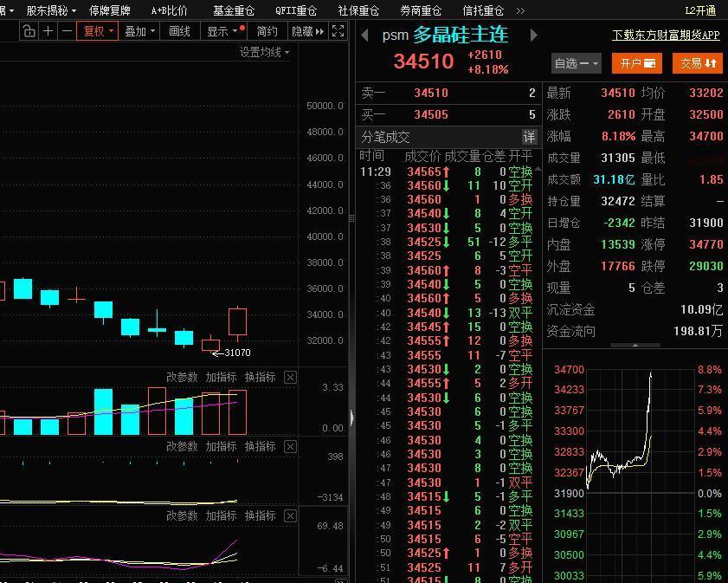Click left arrow before psm to switch contract
728x583 pixels.
tap(366, 36)
